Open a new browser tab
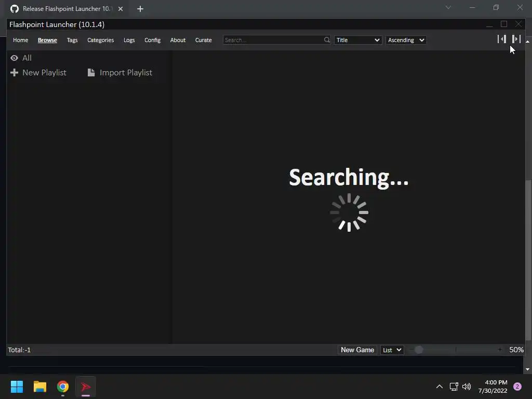Viewport: 532px width, 399px height. (140, 9)
